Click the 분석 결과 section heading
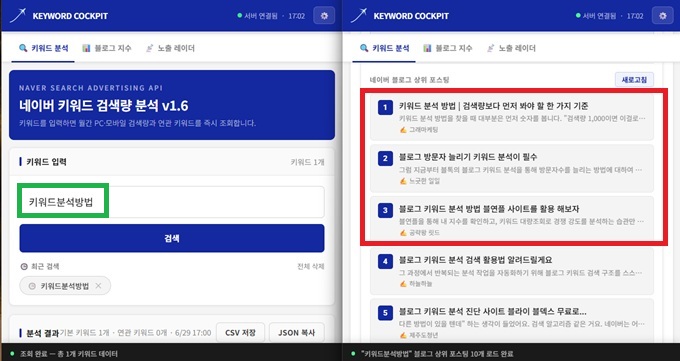 click(42, 333)
